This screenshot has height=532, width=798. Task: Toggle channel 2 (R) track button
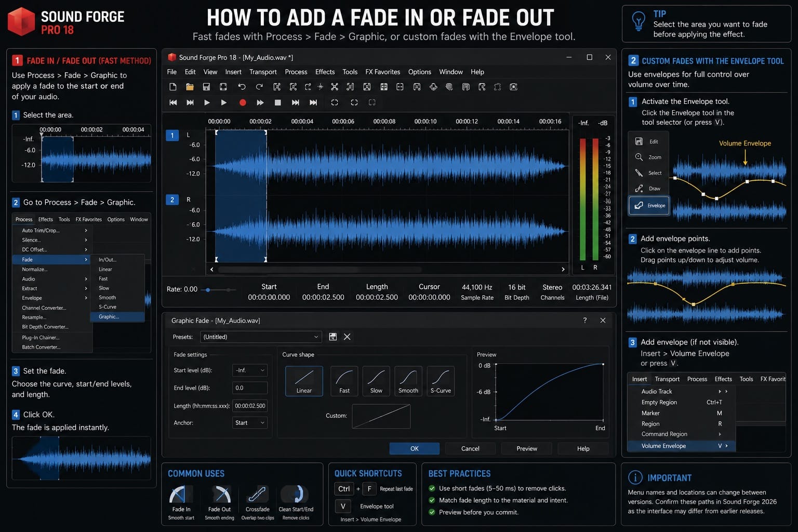[172, 199]
